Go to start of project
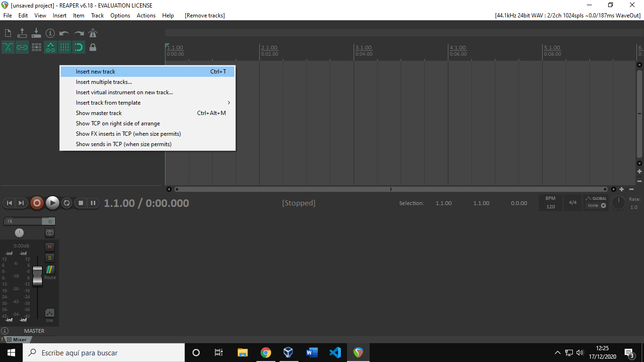Viewport: 644px width, 362px height. pos(9,203)
